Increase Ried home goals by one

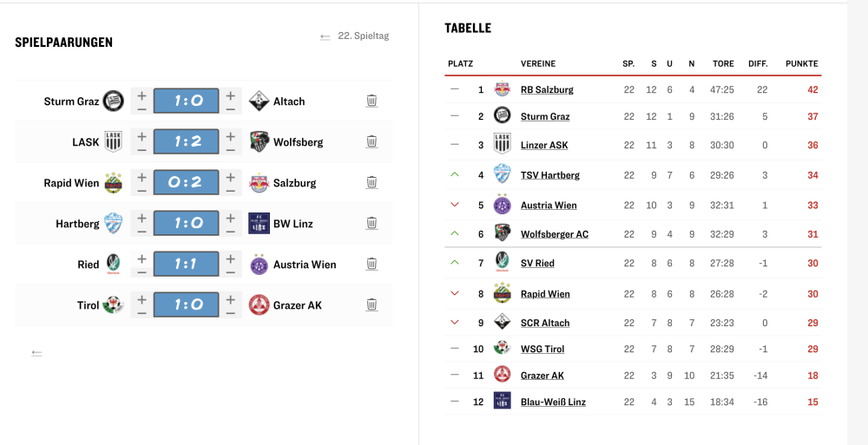[x=141, y=257]
